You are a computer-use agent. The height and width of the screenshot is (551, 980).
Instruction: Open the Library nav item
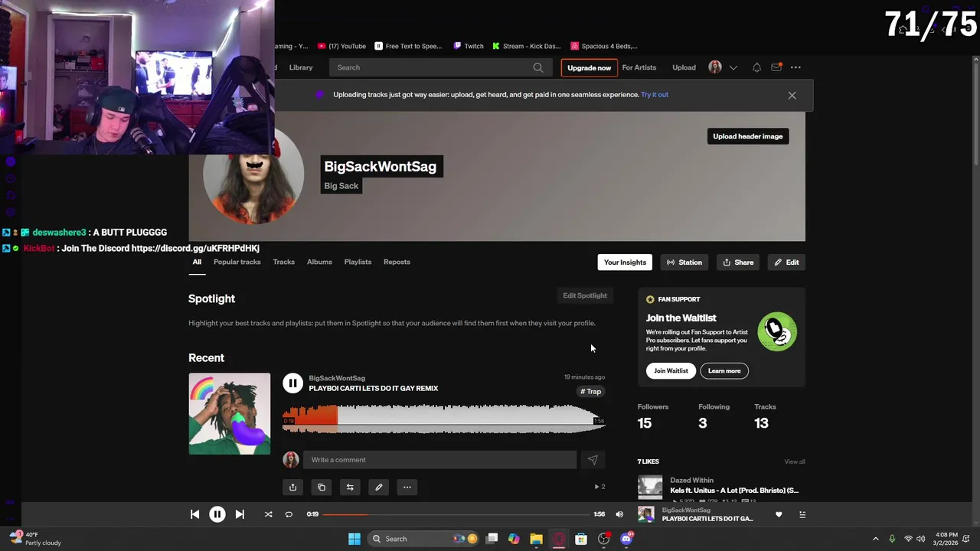301,67
